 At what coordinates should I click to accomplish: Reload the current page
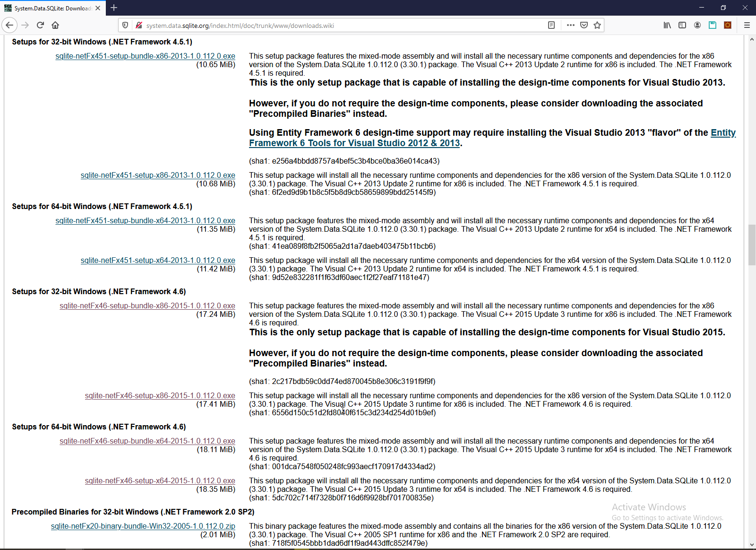pos(41,25)
